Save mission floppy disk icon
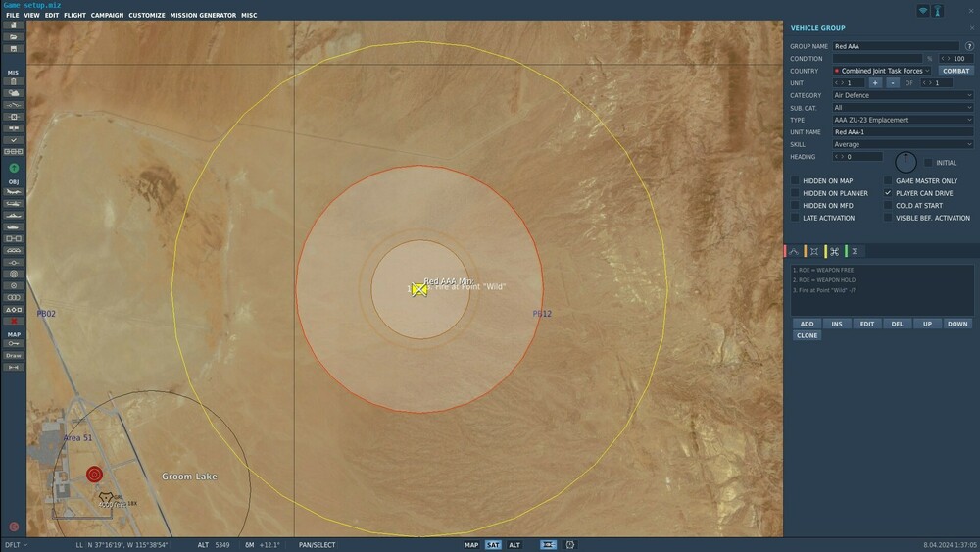980x552 pixels. tap(14, 49)
